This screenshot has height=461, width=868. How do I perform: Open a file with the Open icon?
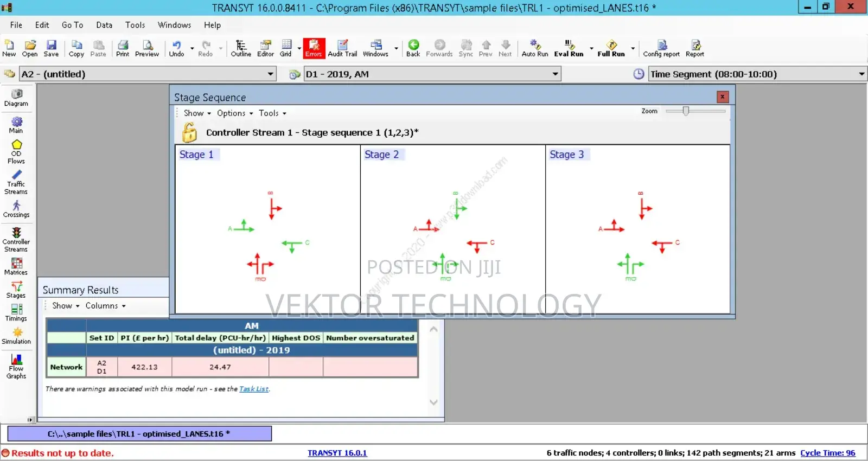pos(30,48)
